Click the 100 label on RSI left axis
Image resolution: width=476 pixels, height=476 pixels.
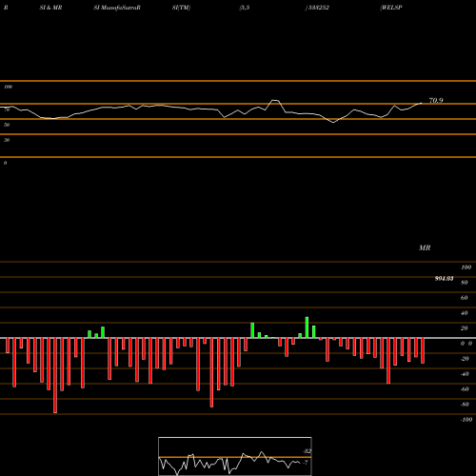click(x=8, y=87)
